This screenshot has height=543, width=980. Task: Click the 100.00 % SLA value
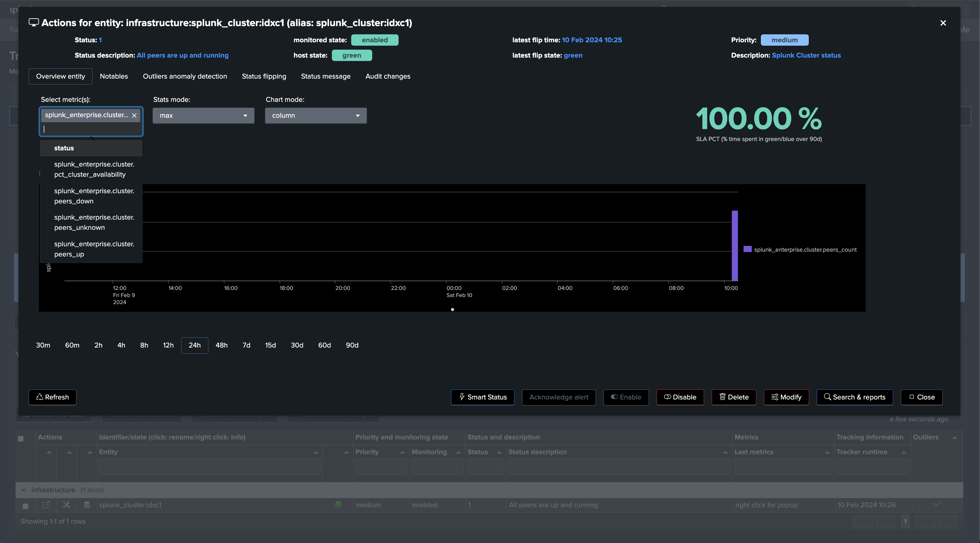click(759, 119)
